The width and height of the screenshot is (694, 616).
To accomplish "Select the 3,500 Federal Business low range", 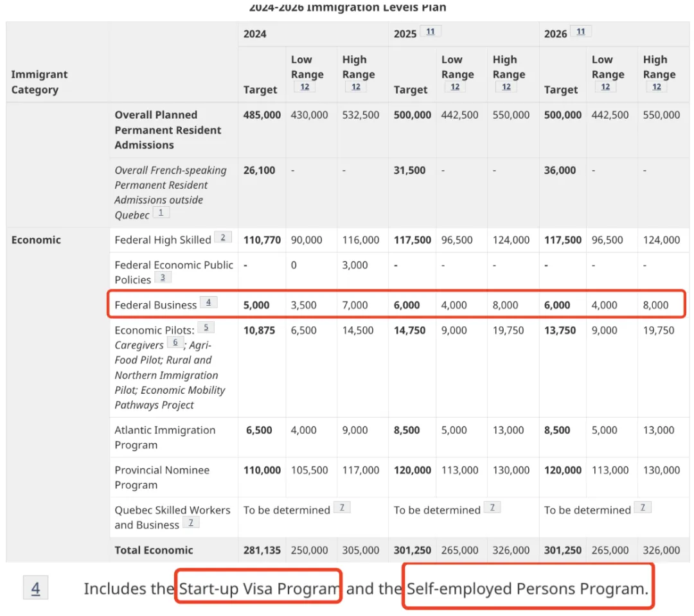I will coord(303,305).
